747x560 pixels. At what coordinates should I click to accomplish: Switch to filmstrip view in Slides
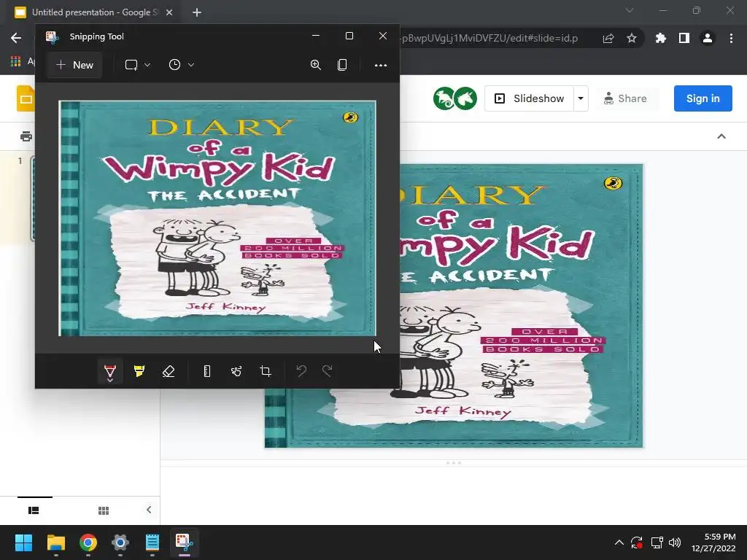(34, 510)
